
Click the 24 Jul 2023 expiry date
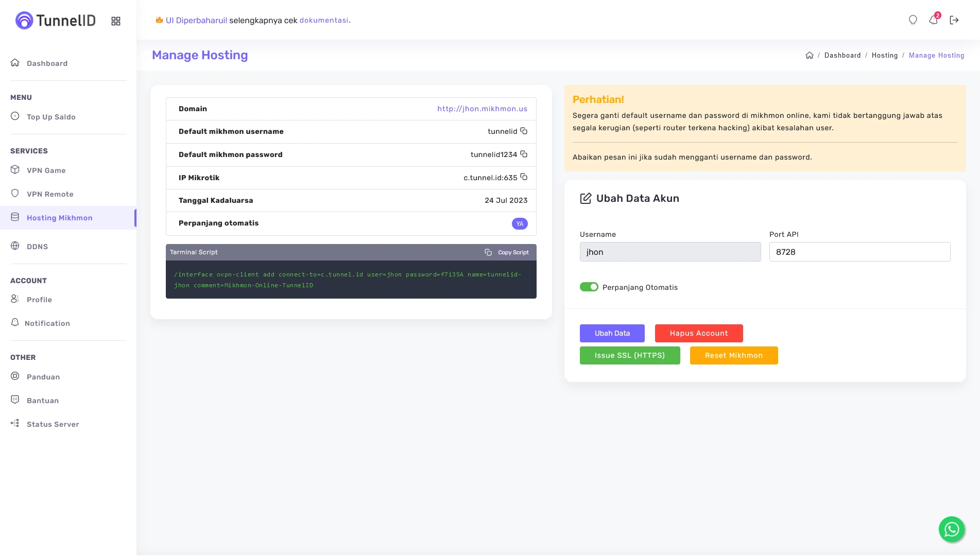click(x=506, y=200)
